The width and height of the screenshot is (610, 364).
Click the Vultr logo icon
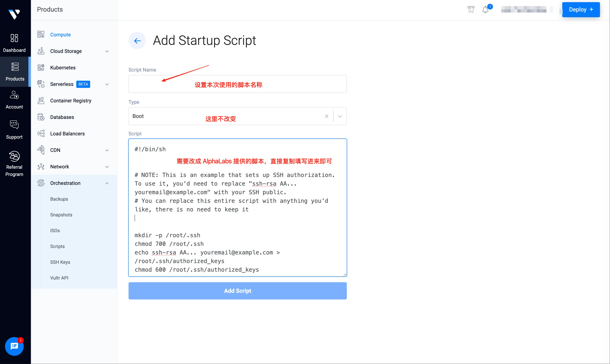click(14, 14)
